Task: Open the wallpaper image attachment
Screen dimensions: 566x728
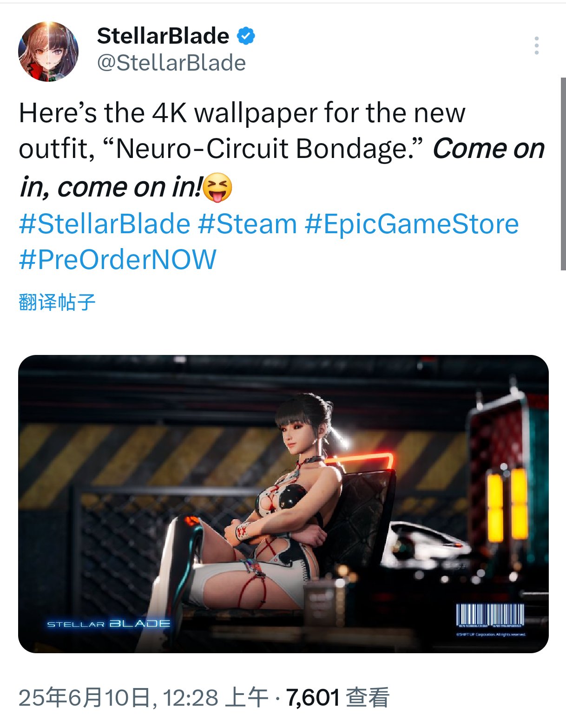Action: (283, 504)
